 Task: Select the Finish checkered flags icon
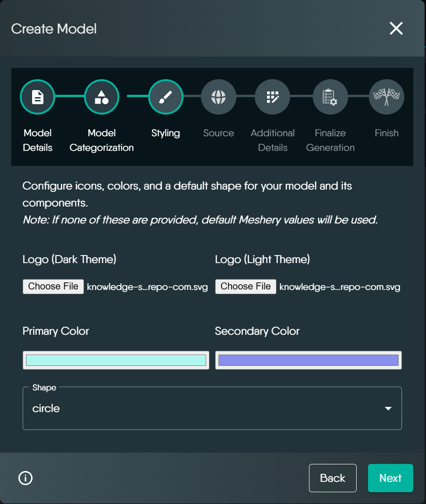tap(386, 97)
